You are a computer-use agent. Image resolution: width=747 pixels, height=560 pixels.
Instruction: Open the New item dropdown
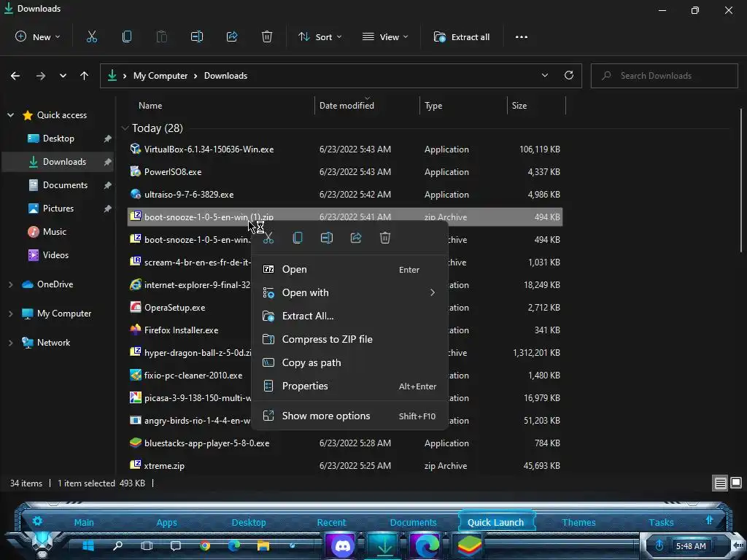click(38, 36)
